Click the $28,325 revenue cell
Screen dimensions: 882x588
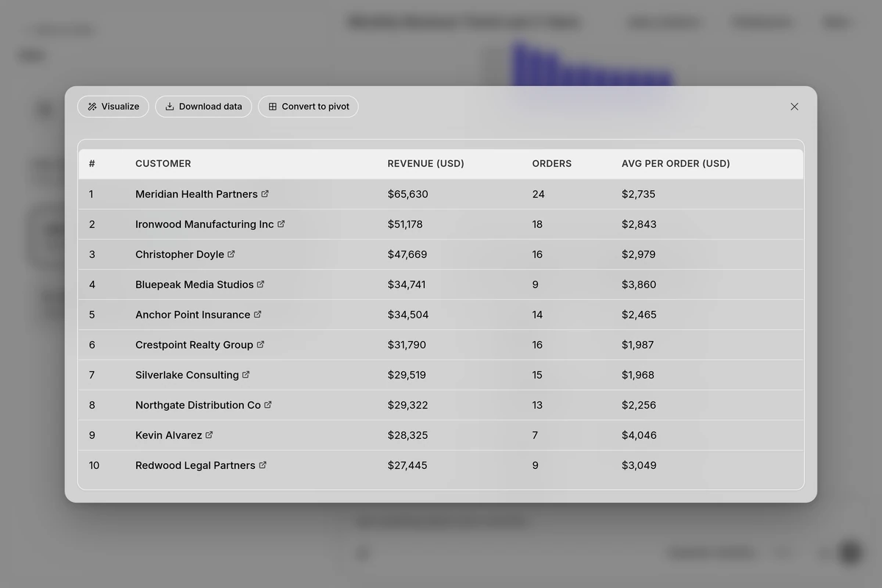[407, 435]
